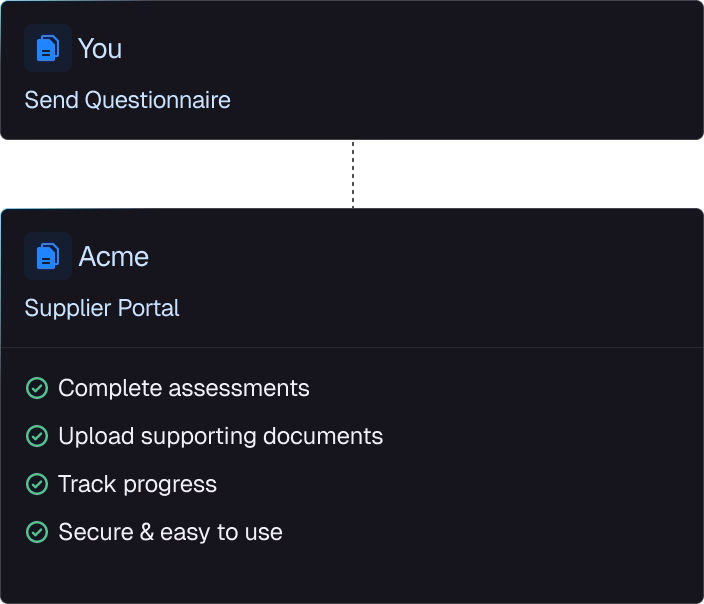Click the check icon for Secure & easy to use

coord(37,532)
